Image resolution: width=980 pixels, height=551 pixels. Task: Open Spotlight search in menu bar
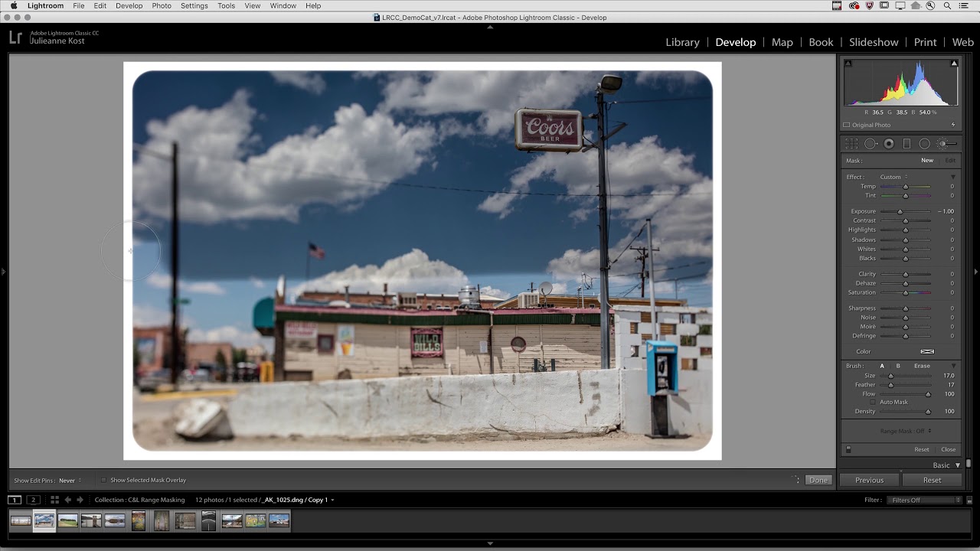point(948,5)
